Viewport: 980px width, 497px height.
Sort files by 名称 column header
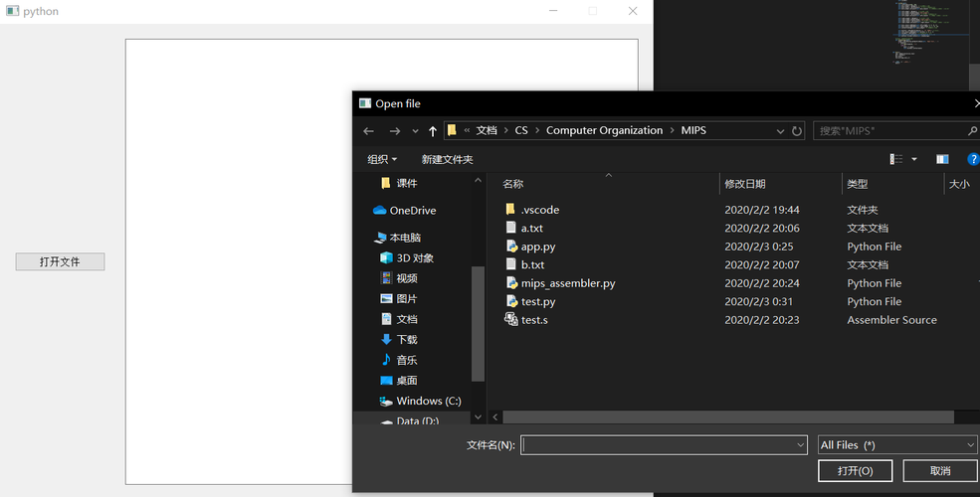(512, 184)
